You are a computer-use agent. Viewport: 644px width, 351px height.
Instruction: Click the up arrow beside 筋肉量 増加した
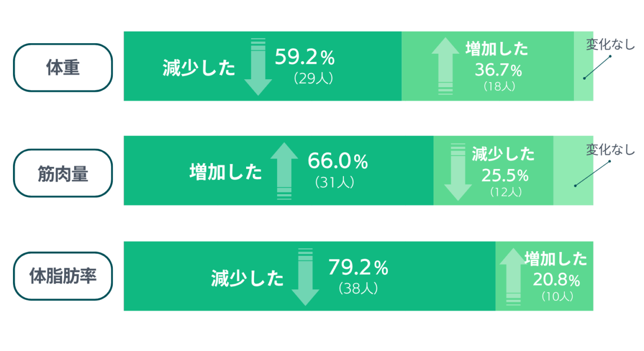point(284,171)
